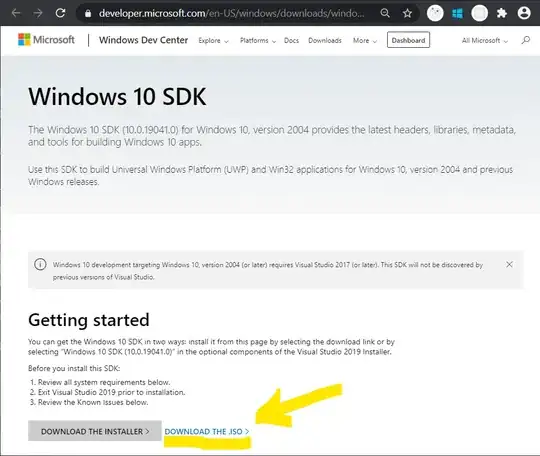Click 'Exit Visual Studio 2019 prior to installation.' text
This screenshot has width=540, height=456.
coord(112,392)
